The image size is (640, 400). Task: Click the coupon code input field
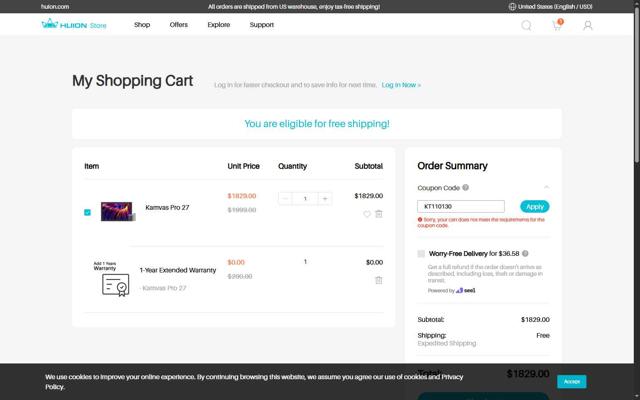pos(461,207)
